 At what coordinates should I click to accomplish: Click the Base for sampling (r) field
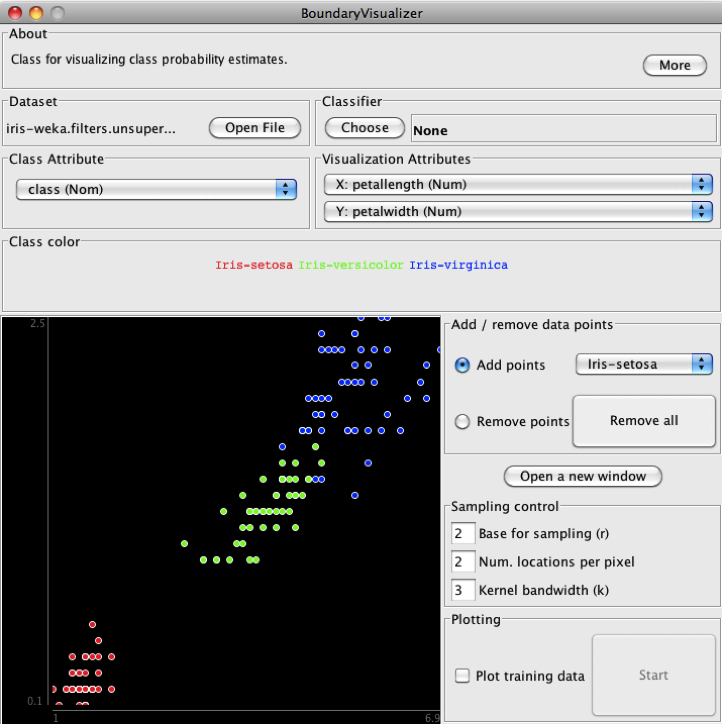coord(463,534)
